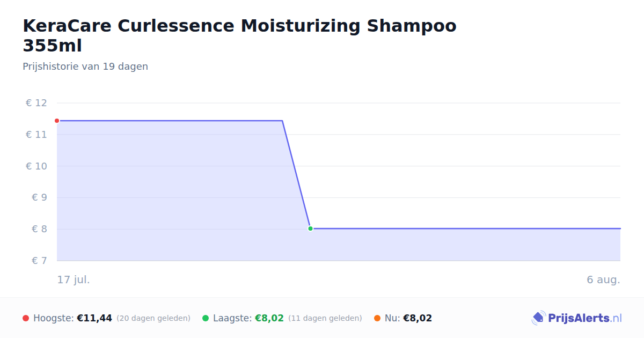Click the Laagste €8,02 price value
644x338 pixels.
269,318
